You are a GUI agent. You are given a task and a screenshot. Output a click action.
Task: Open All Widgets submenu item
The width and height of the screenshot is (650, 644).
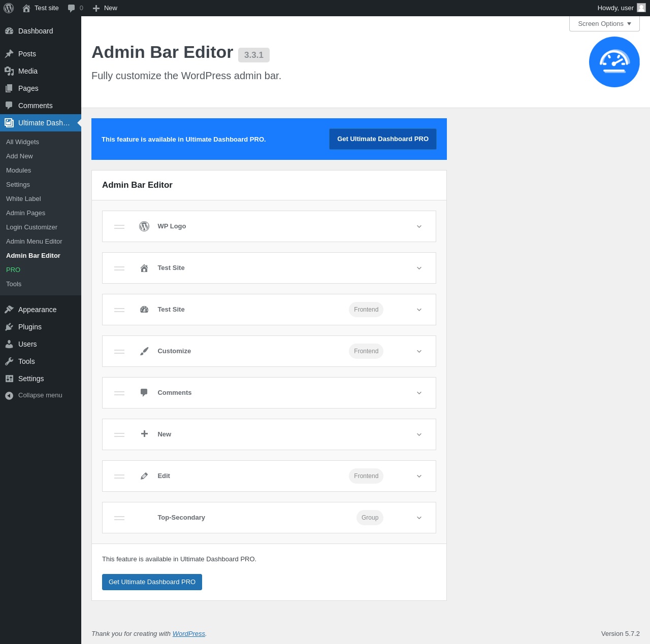(41, 142)
